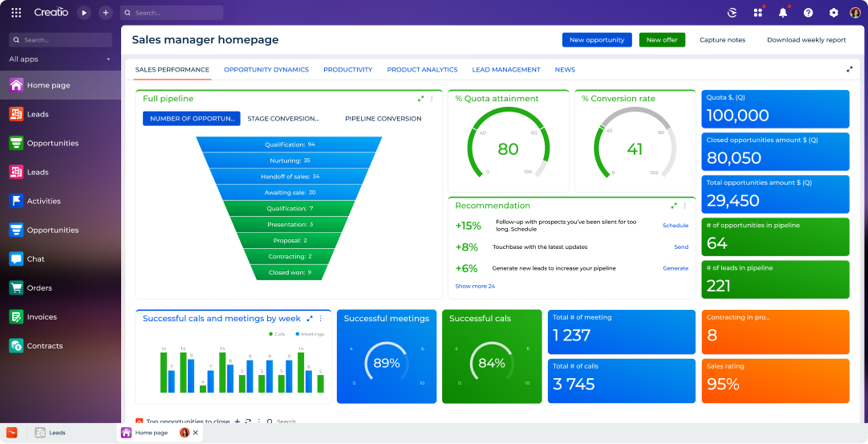
Task: Open Chat in the sidebar
Action: [35, 259]
